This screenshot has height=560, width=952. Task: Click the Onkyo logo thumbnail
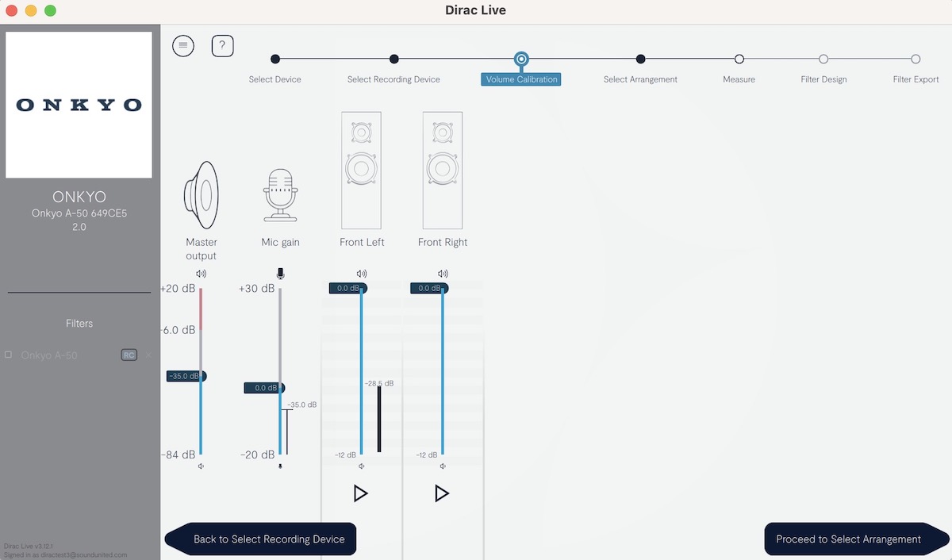79,105
